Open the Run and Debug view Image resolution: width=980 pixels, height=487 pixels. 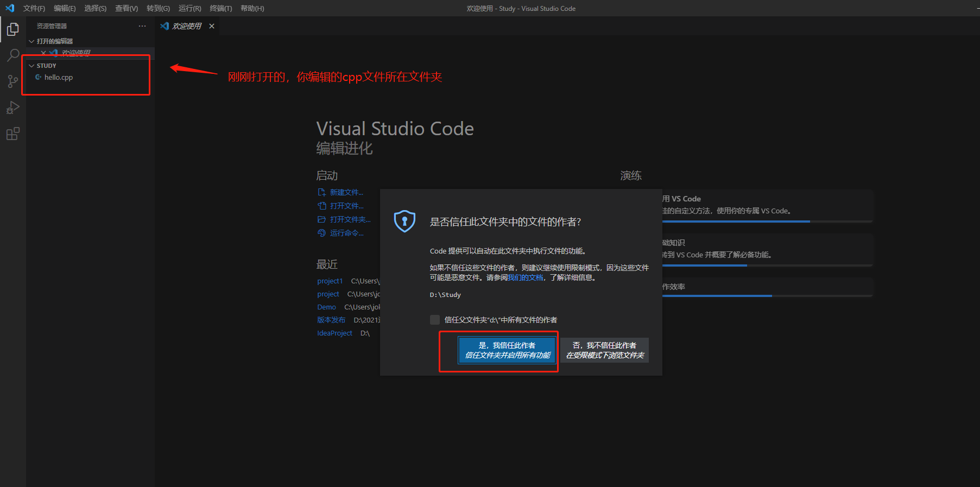click(x=13, y=107)
